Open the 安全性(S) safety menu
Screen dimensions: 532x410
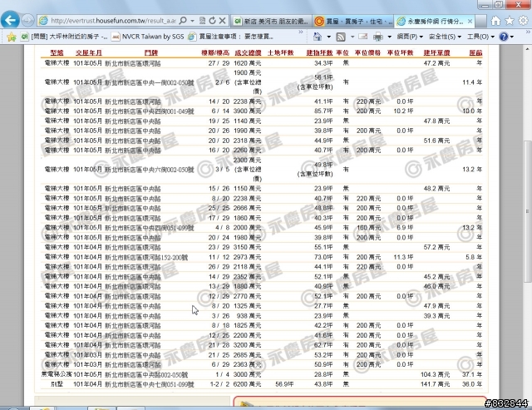pyautogui.click(x=448, y=37)
